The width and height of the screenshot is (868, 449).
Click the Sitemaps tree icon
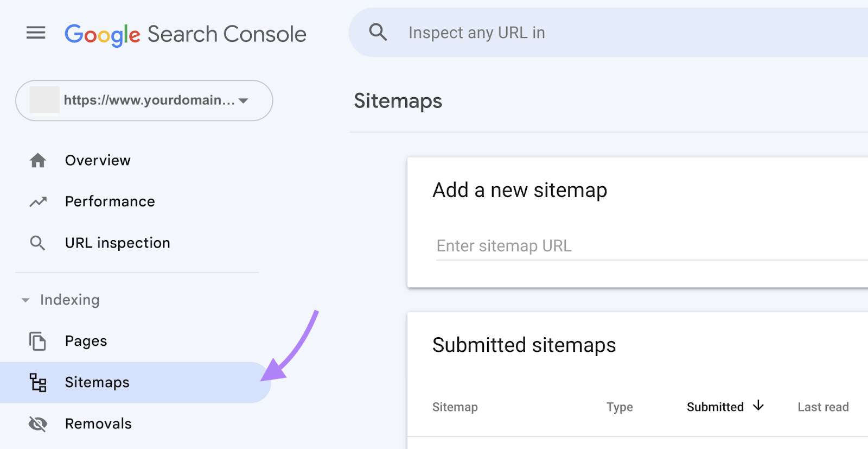(x=37, y=383)
